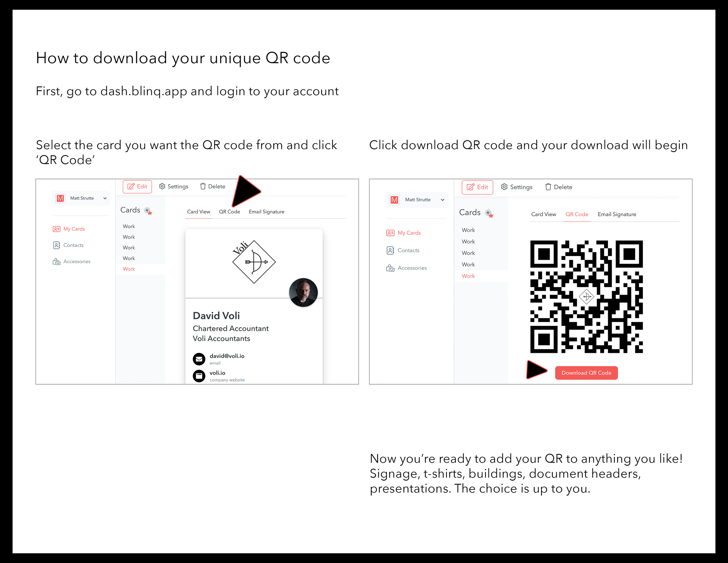Open Contacts icon in the left screenshot sidebar
This screenshot has width=728, height=563.
(x=56, y=245)
